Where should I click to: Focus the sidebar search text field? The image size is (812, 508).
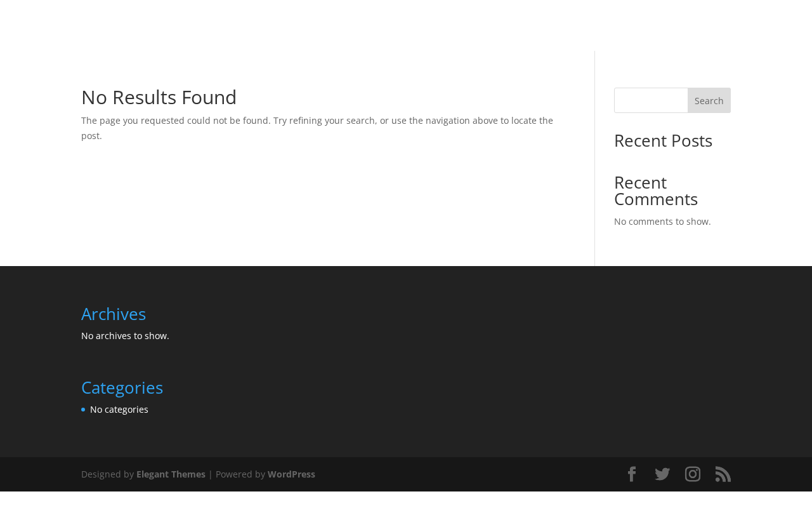(x=651, y=100)
